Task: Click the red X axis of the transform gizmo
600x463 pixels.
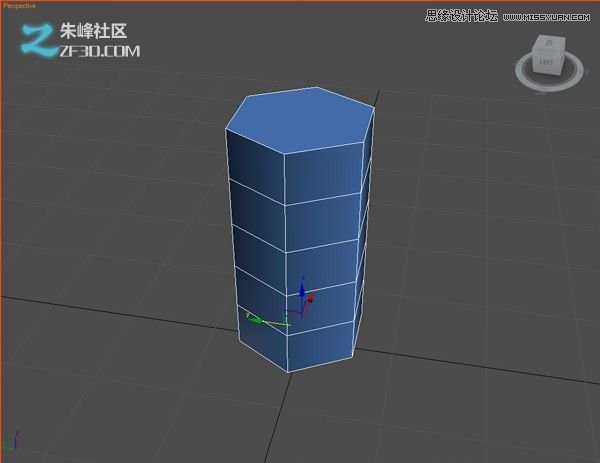Action: tap(310, 298)
